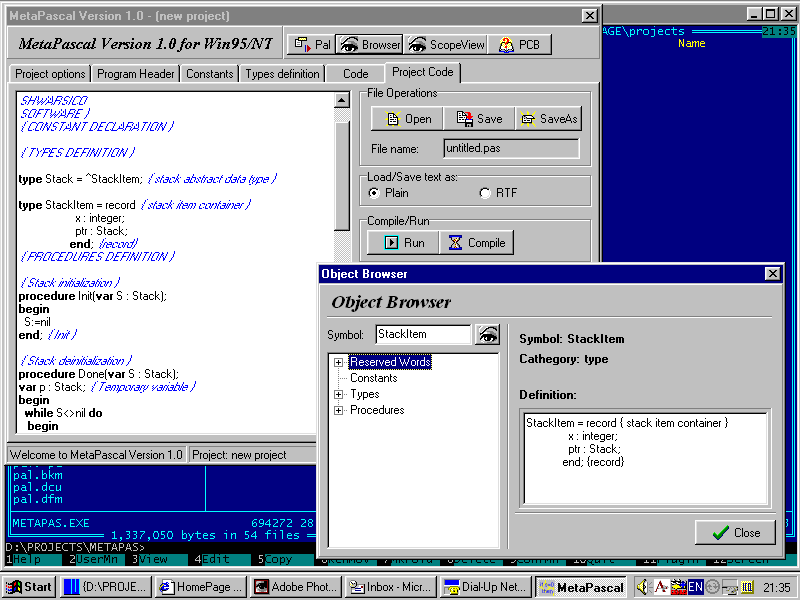Screen dimensions: 800x600
Task: Switch to Adobe Phot... taskbar item
Action: [x=296, y=587]
